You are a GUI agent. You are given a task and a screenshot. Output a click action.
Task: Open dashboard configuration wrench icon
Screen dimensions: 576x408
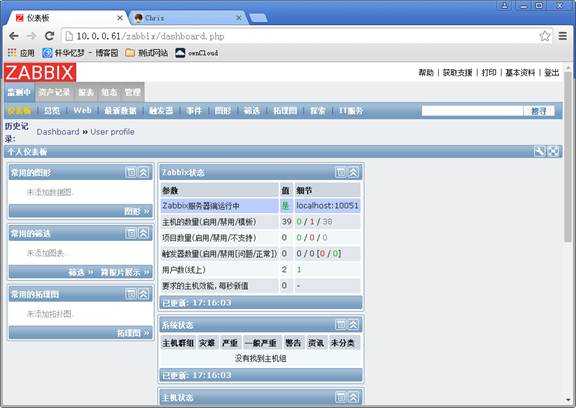coord(539,151)
